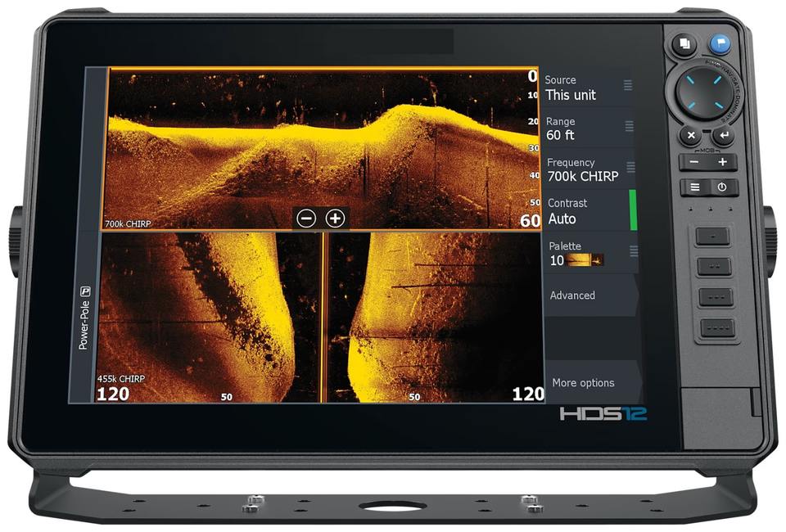
Task: Push the cursor keypad up arrow
Action: [703, 76]
